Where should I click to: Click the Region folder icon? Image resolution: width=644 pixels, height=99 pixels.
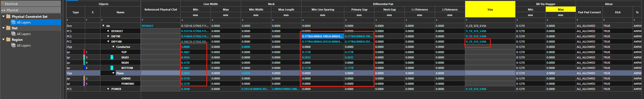tap(8, 39)
